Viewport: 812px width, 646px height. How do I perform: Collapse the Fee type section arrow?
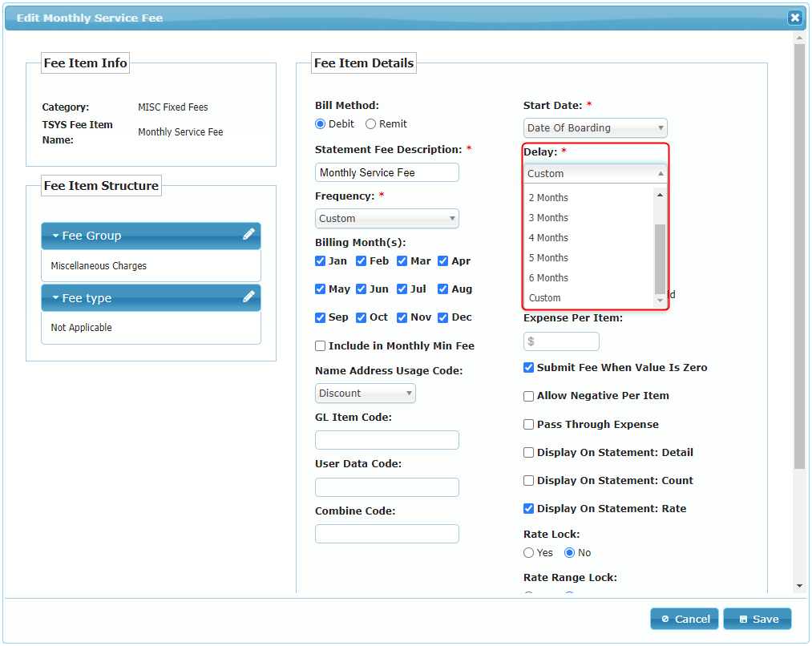point(56,298)
